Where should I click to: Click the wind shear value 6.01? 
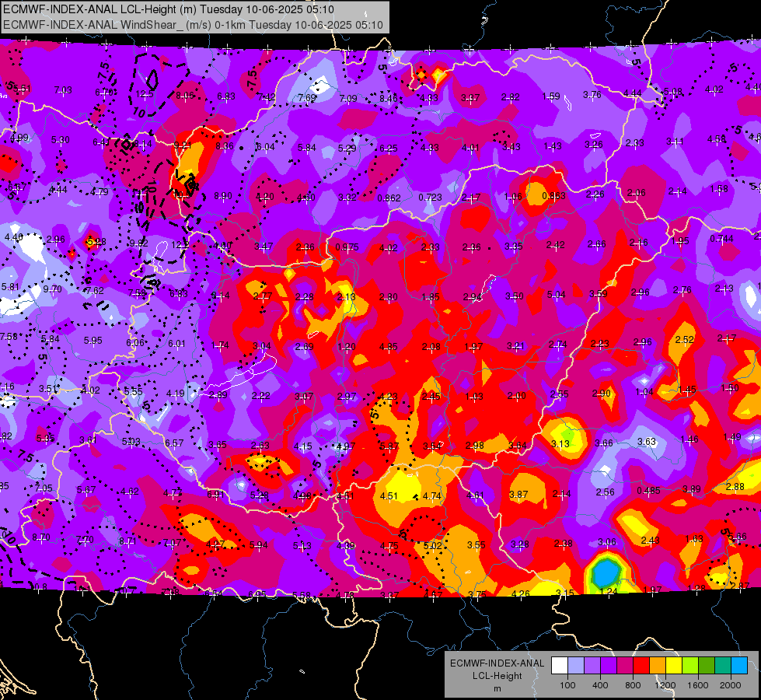(x=176, y=344)
